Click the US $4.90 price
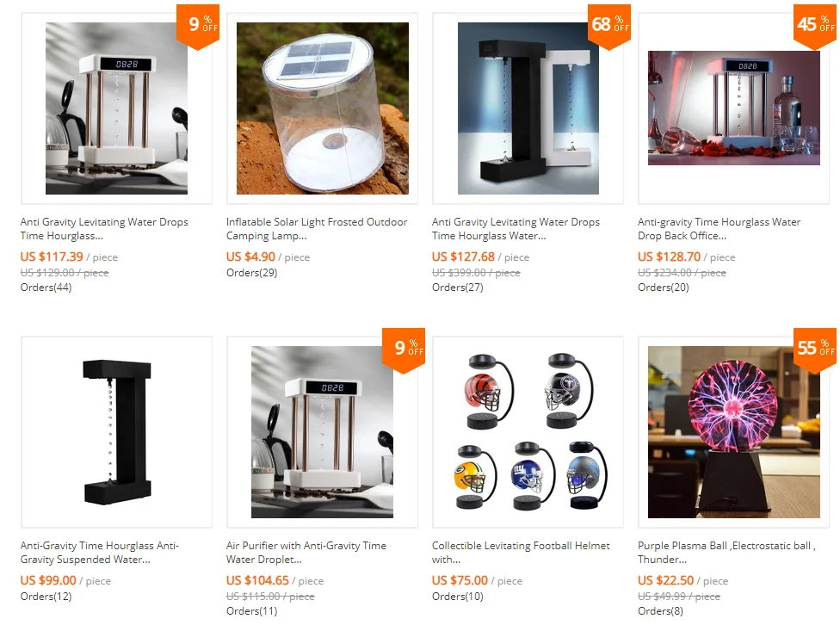Viewport: 840px width, 625px height. pos(250,257)
